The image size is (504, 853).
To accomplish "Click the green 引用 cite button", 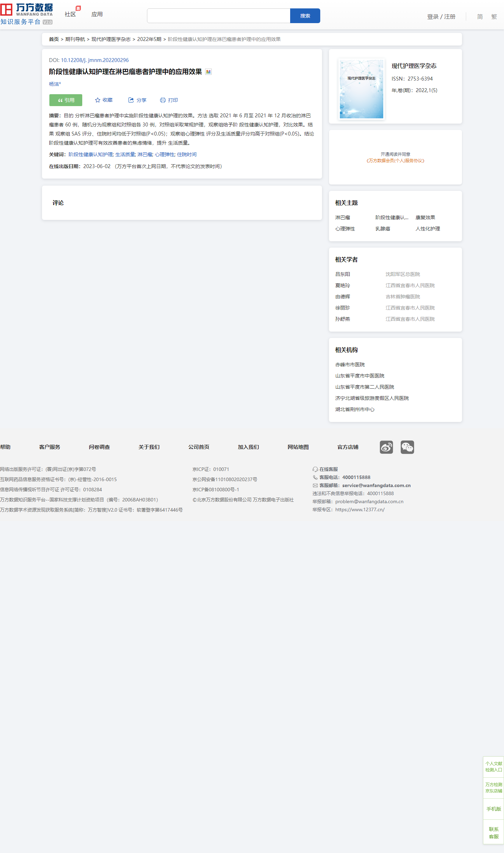I will (66, 100).
